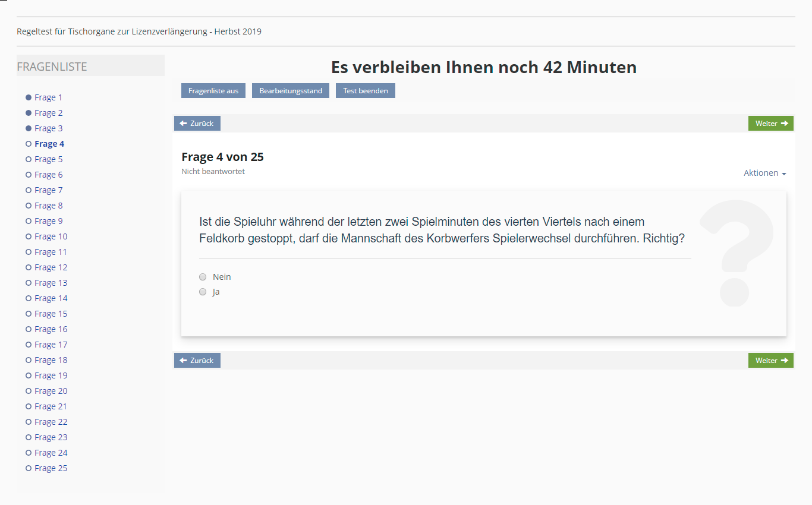Go to Frage 10 in the list
The image size is (812, 505).
click(51, 236)
